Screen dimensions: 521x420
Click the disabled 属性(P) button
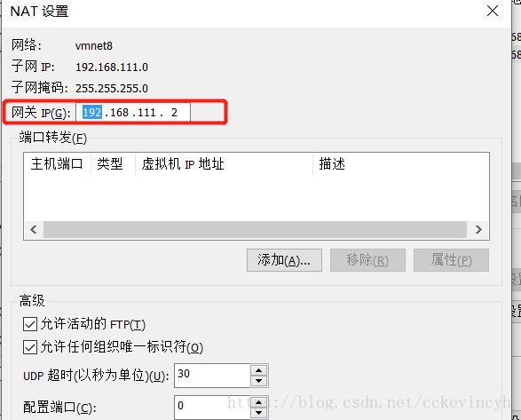[451, 260]
